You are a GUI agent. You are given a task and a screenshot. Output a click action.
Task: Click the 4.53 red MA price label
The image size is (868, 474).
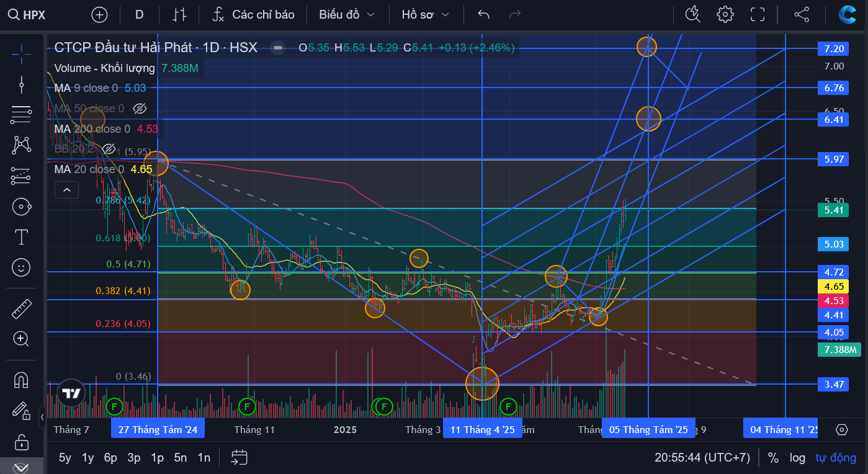834,301
